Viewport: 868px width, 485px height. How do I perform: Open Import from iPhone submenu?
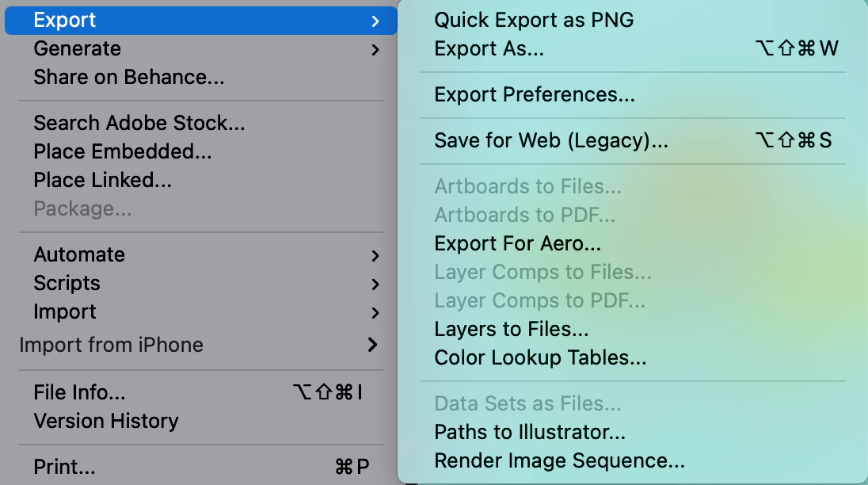coord(201,345)
